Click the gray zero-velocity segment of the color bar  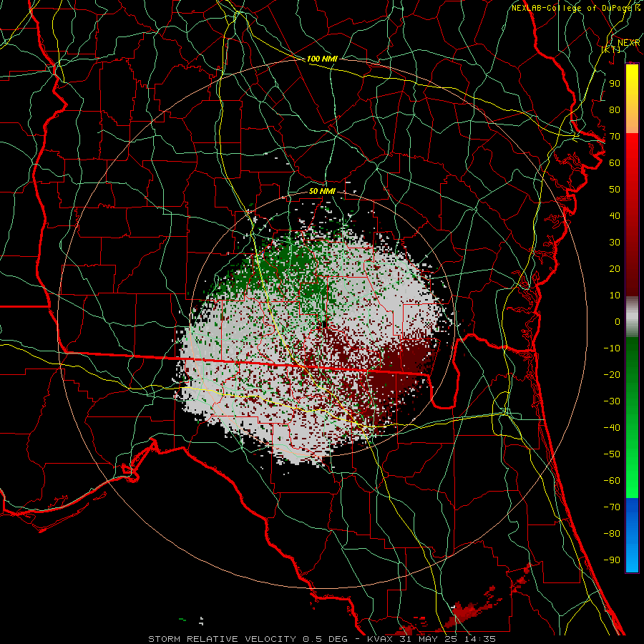(632, 317)
